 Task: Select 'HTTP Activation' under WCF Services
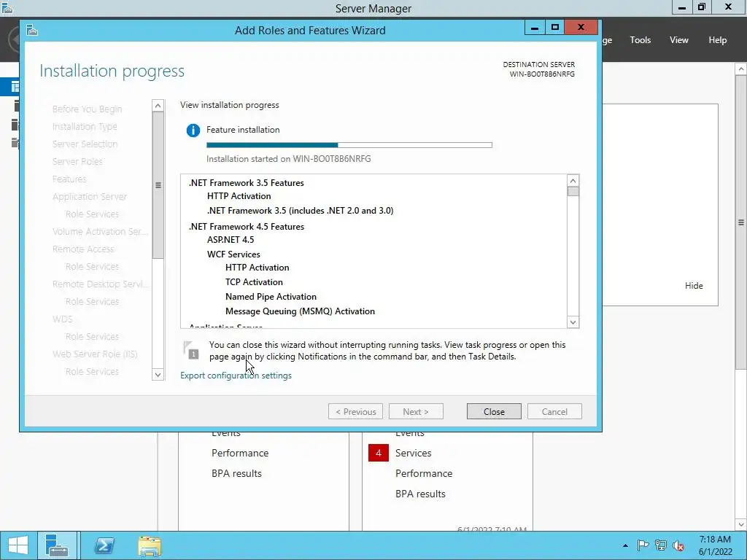pos(258,268)
